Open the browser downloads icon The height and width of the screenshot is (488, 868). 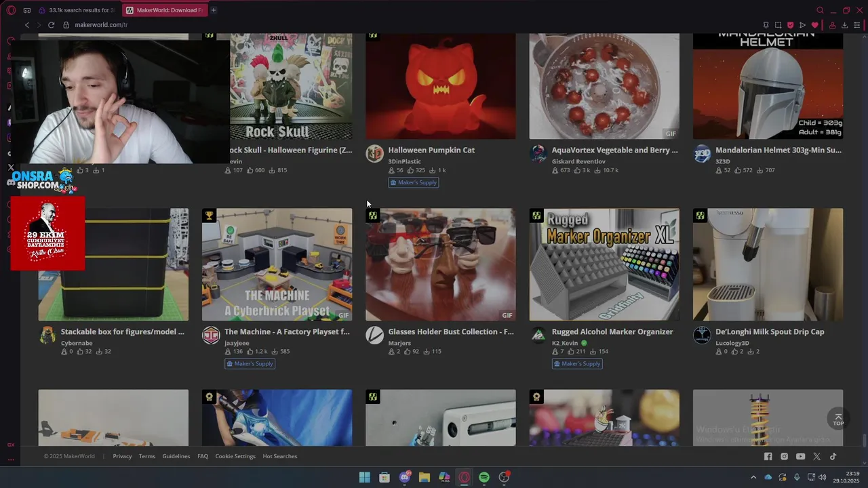point(844,25)
